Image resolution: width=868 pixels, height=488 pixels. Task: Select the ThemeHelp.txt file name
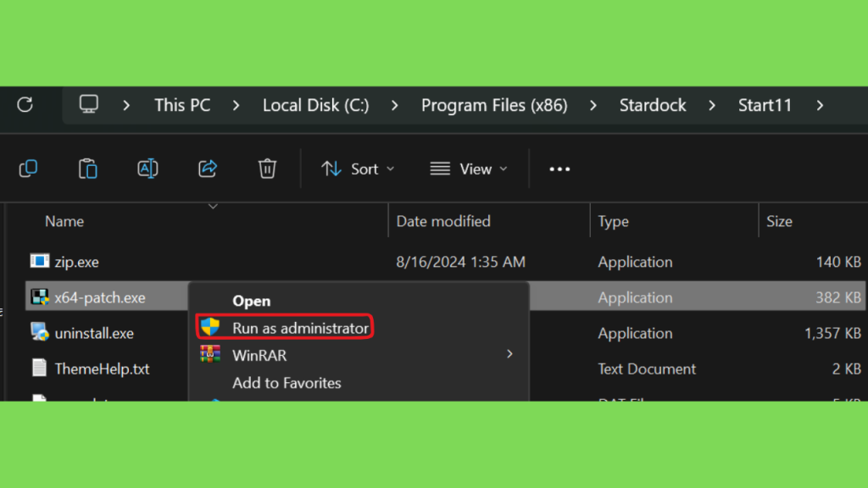(102, 369)
